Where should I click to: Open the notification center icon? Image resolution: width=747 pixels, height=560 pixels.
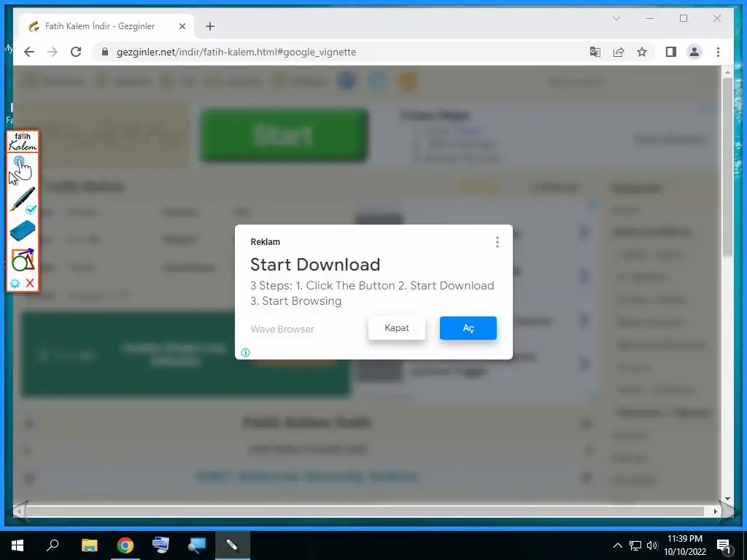coord(724,545)
